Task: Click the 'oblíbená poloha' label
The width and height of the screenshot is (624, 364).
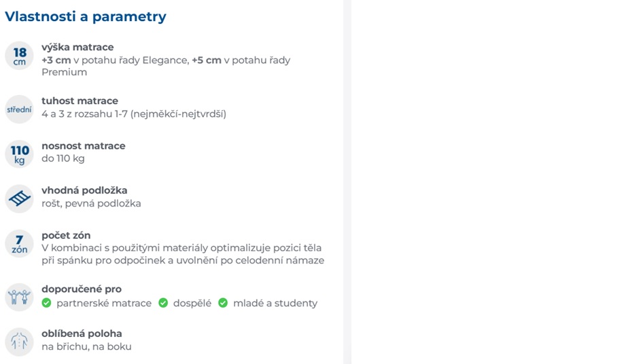Action: point(82,333)
